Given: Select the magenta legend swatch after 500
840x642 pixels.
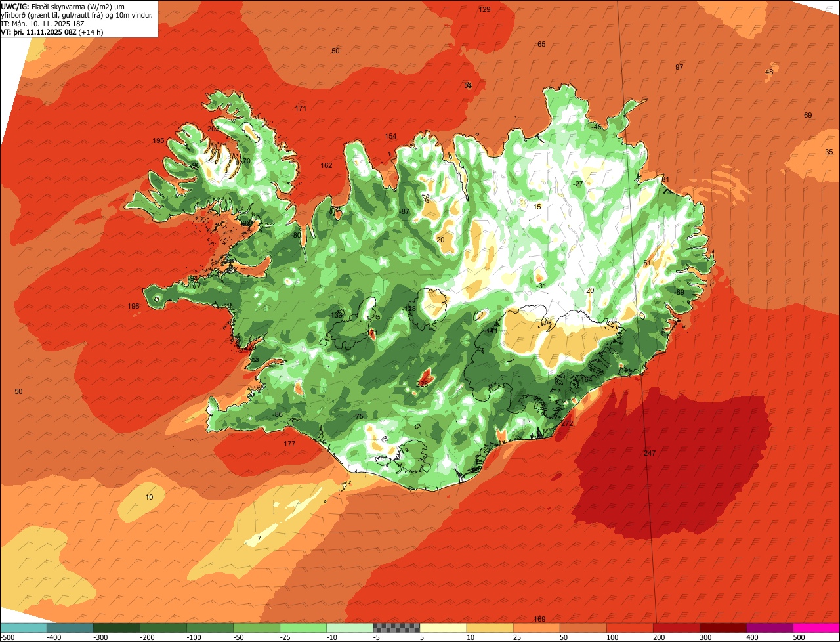Looking at the screenshot, I should point(816,628).
